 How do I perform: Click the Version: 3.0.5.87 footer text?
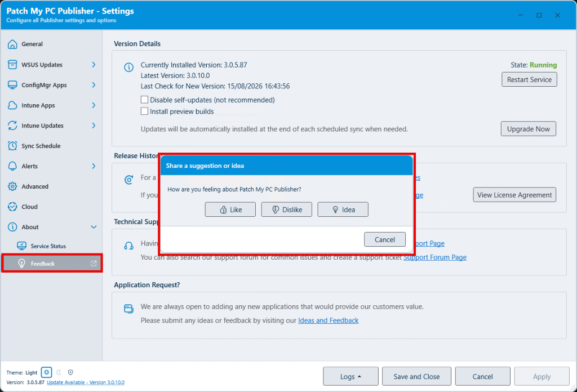point(25,382)
